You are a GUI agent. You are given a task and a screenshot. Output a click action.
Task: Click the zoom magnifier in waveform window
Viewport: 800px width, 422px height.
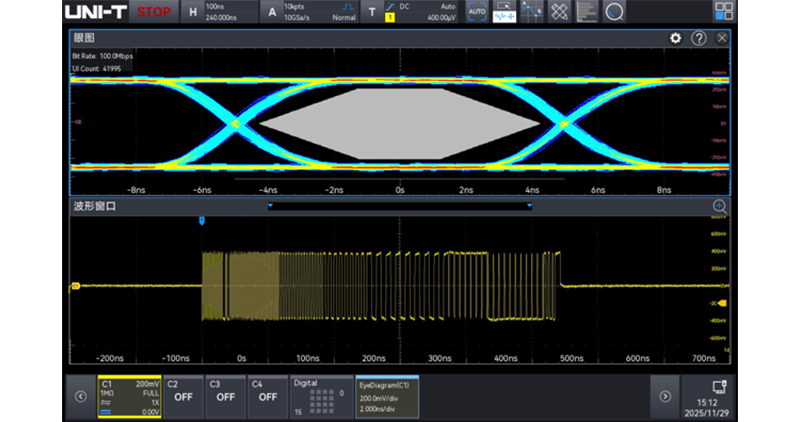pyautogui.click(x=719, y=206)
